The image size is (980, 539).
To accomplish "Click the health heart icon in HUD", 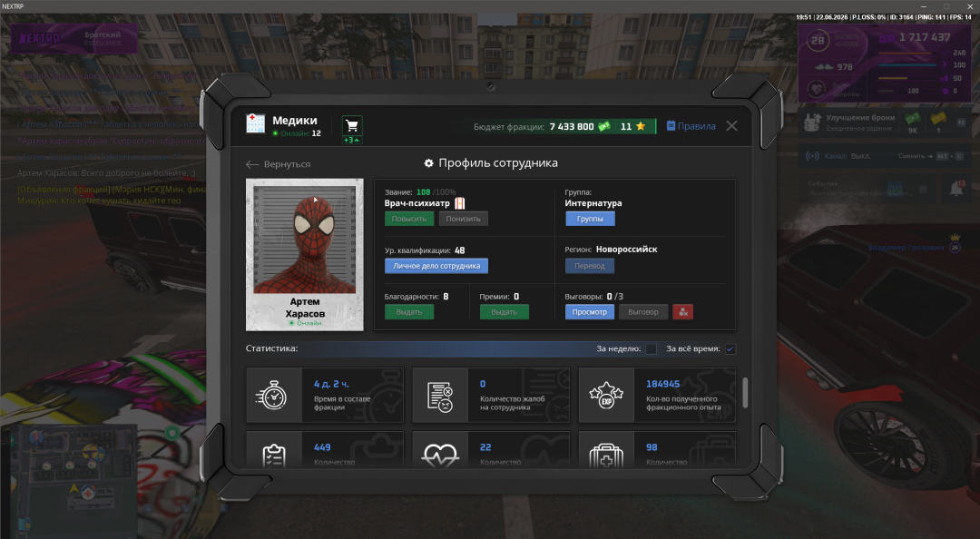I will 817,89.
